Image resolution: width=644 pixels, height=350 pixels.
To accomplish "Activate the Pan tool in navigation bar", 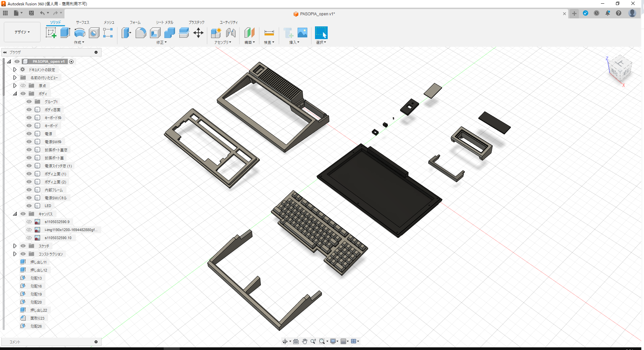I will (x=304, y=341).
